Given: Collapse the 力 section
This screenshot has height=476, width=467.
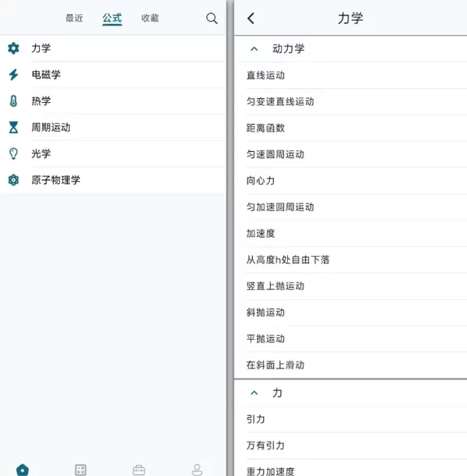Looking at the screenshot, I should click(x=254, y=393).
